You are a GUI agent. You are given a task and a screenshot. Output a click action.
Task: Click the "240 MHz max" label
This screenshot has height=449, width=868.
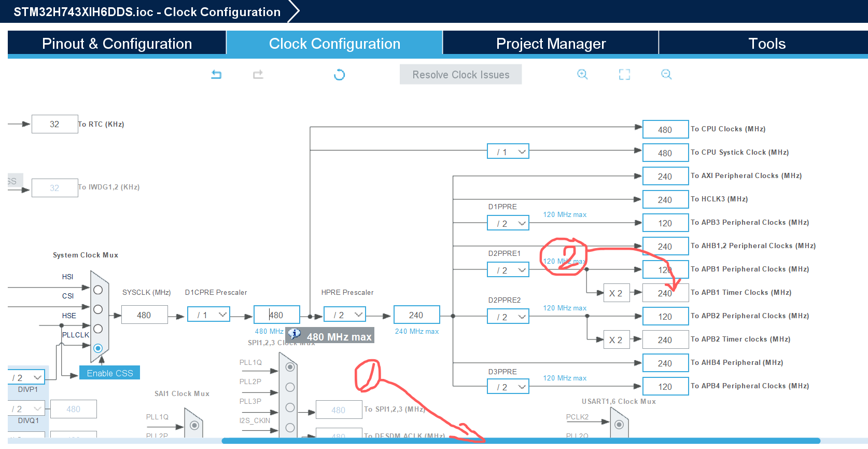coord(416,331)
